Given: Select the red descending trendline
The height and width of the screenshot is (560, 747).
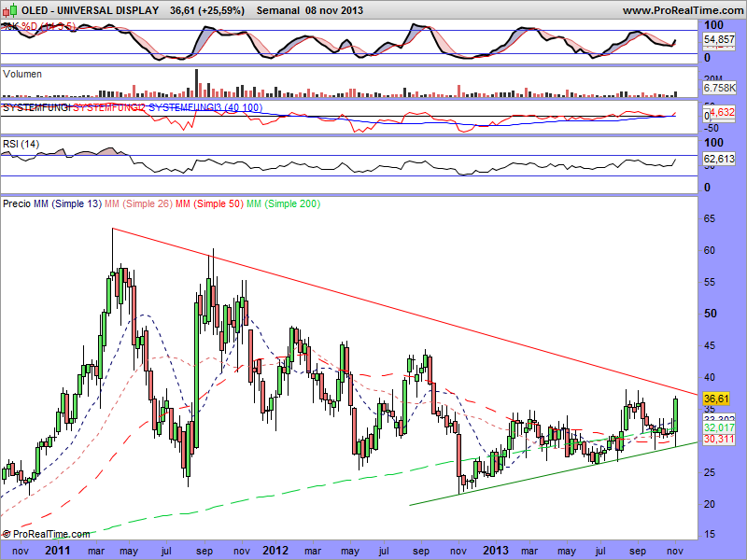Looking at the screenshot, I should tap(405, 312).
